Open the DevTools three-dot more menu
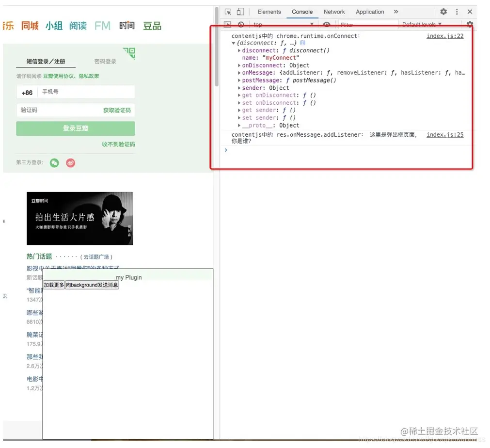 (457, 12)
